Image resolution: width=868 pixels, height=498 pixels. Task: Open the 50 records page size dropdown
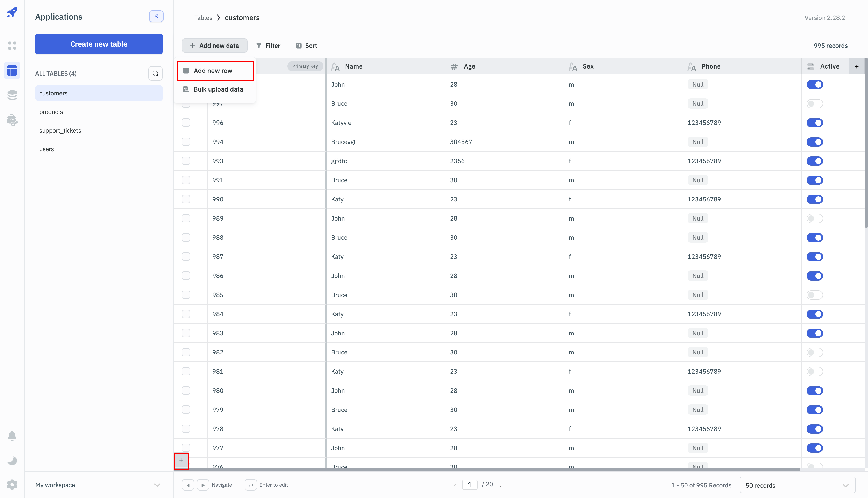797,485
